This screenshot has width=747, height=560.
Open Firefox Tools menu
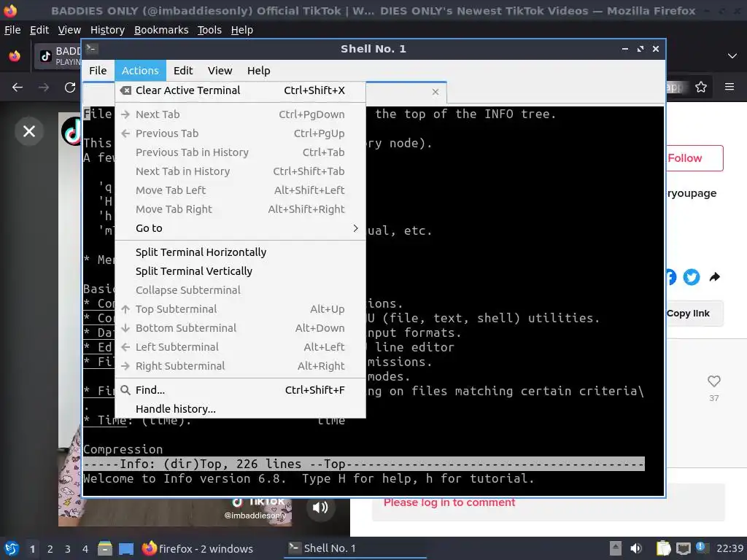(x=209, y=30)
